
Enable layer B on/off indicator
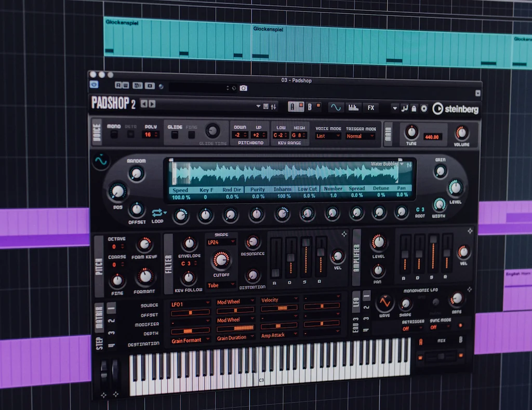point(318,105)
